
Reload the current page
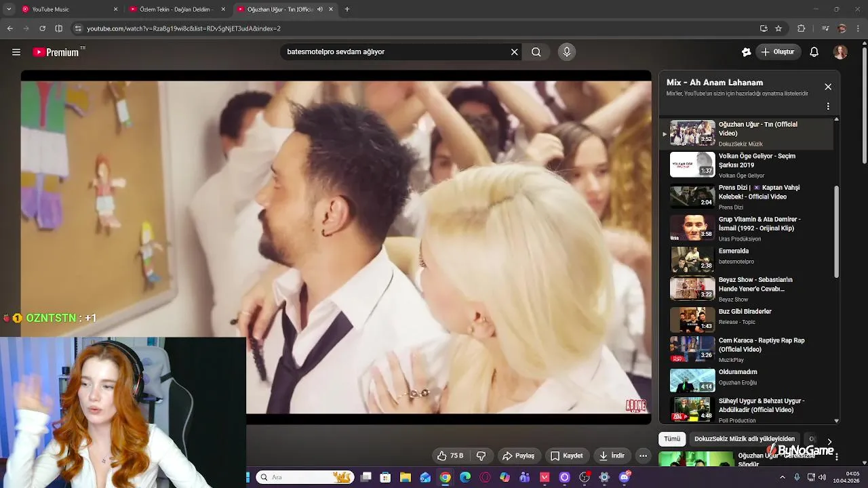pos(42,28)
